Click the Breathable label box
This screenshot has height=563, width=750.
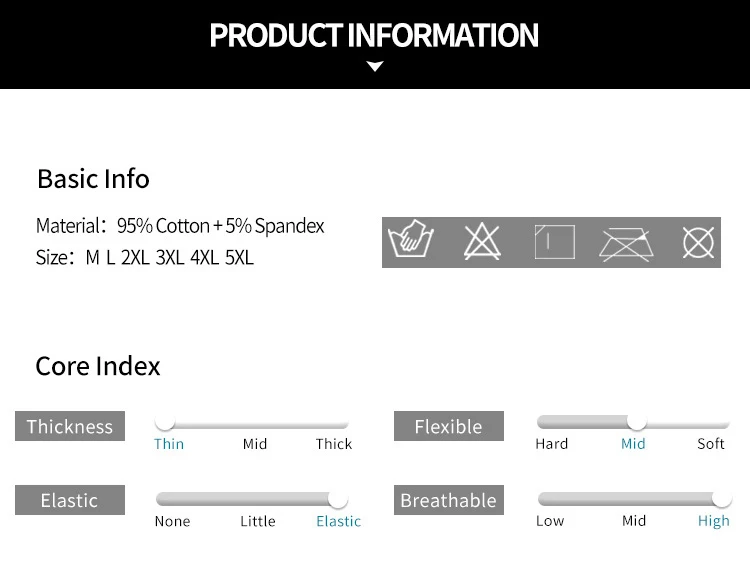[x=449, y=500]
